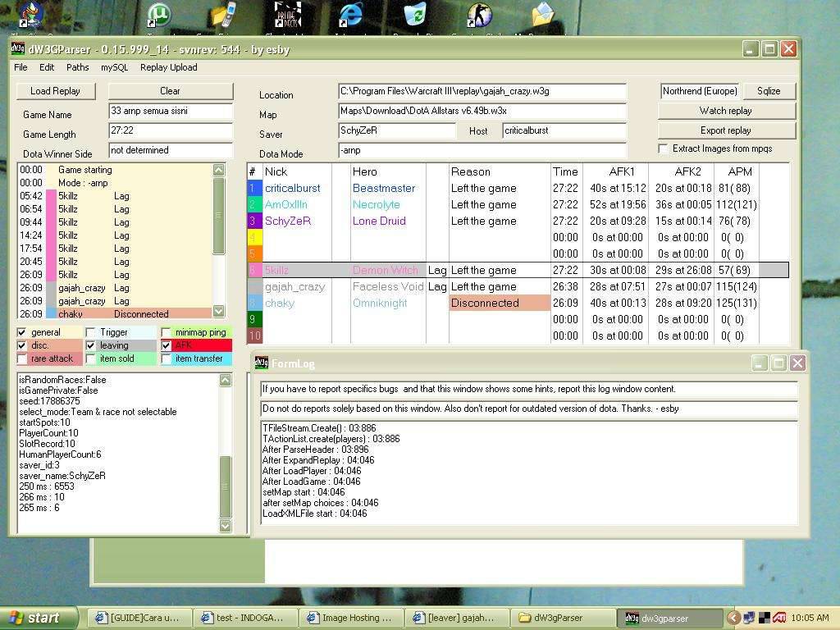Select criticalburst in the Nick column
840x630 pixels.
293,188
